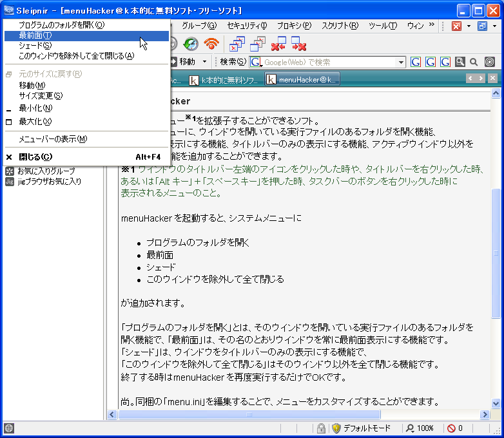Click second Google G search button
The image size is (504, 438).
coord(431,62)
